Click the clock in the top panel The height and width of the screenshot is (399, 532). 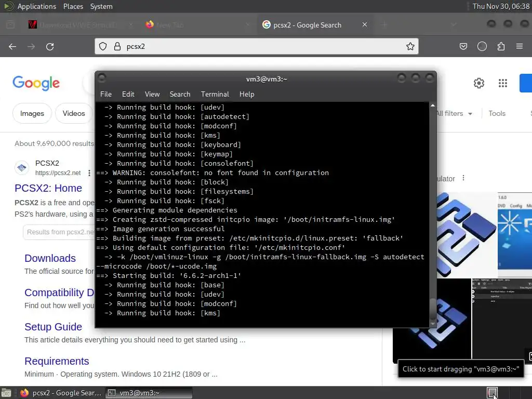pos(501,6)
